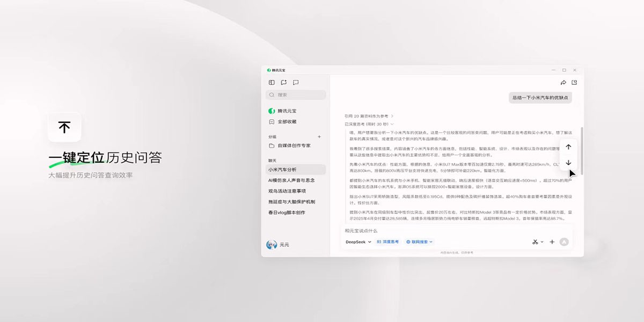Click the sidebar 搜索 search field
The image size is (644, 322).
(296, 94)
